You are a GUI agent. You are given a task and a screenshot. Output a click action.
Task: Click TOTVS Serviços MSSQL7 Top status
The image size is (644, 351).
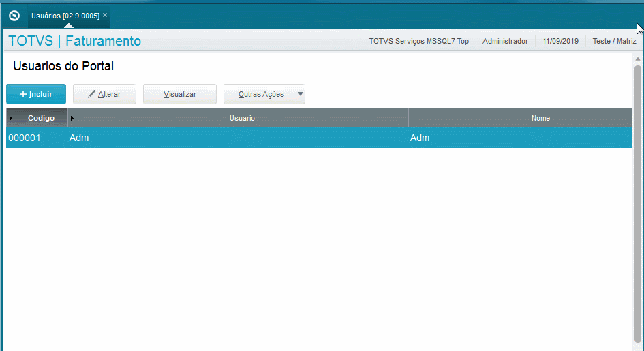[x=419, y=41]
